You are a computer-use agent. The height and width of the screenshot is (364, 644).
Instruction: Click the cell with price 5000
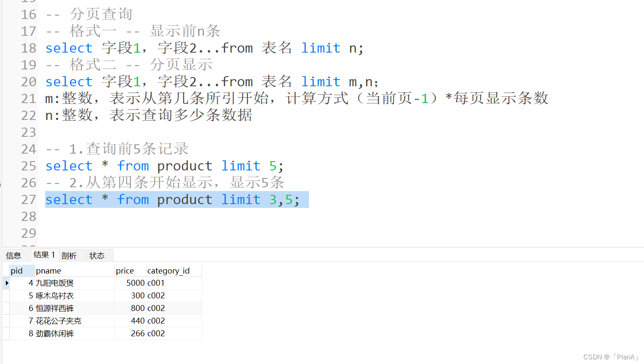pyautogui.click(x=134, y=283)
